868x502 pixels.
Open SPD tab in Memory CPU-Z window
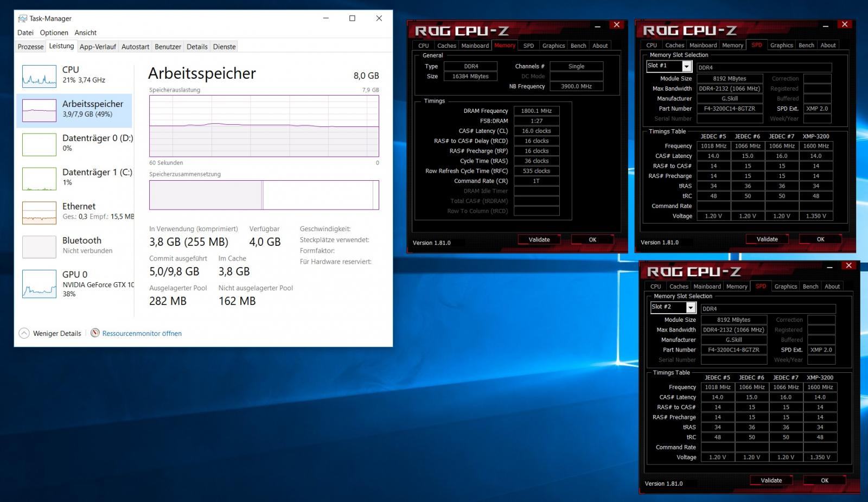pyautogui.click(x=528, y=46)
